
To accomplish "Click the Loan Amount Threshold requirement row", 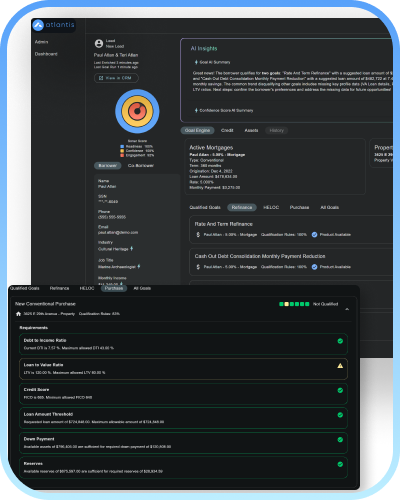I will 183,418.
